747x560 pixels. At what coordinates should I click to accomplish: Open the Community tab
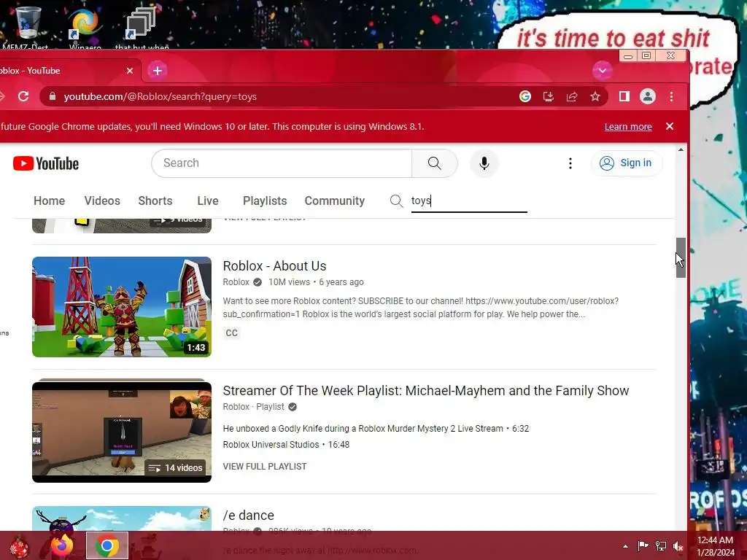point(334,201)
